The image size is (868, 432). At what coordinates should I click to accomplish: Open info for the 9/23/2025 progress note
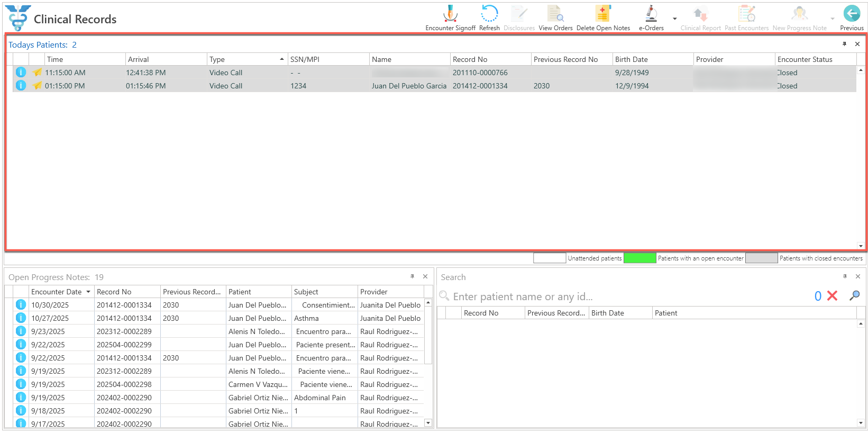pos(21,331)
